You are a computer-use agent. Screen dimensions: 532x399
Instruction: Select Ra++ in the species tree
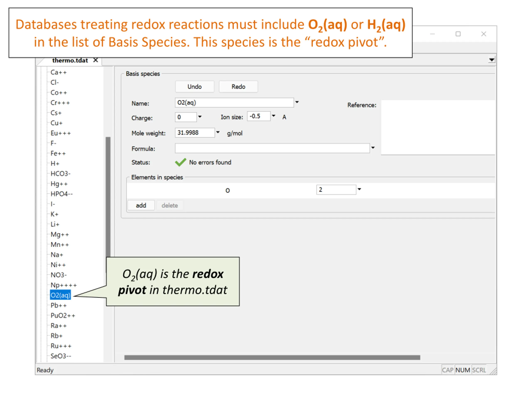[x=58, y=326]
